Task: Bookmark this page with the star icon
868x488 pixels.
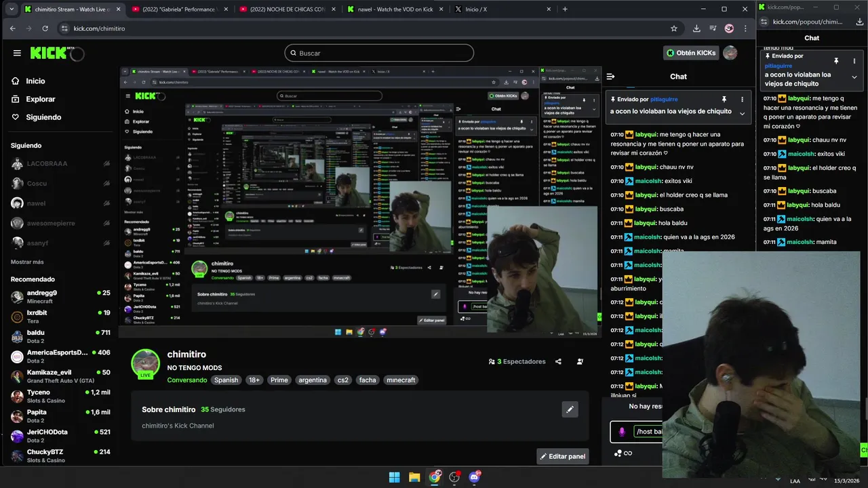Action: (x=674, y=28)
